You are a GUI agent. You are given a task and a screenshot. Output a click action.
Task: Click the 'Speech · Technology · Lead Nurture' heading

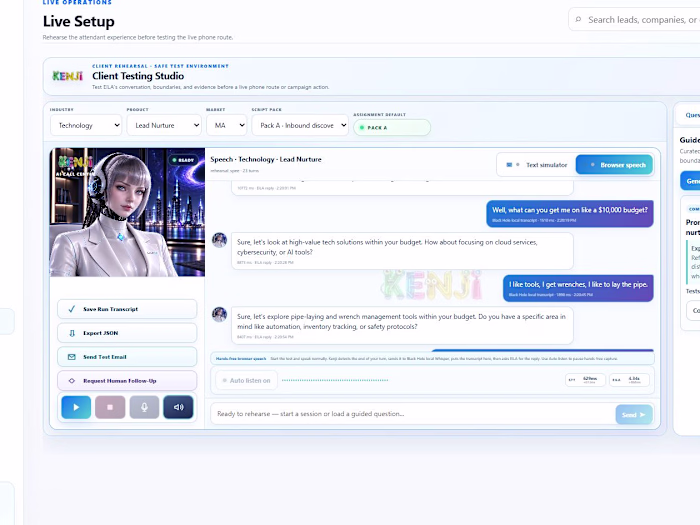point(266,159)
